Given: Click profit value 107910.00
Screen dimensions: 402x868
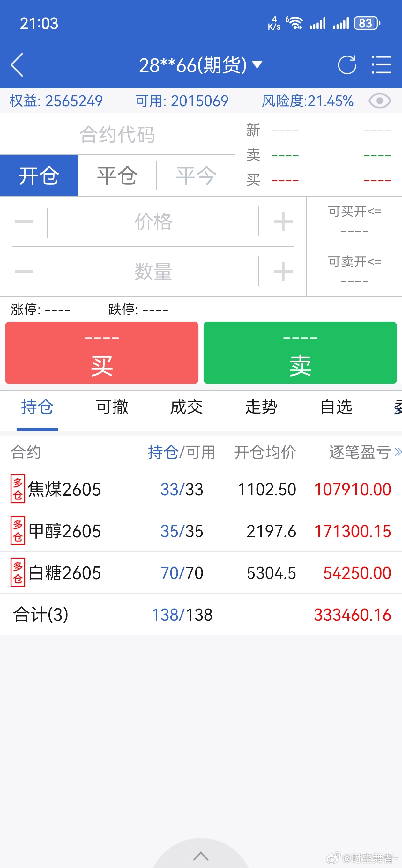Looking at the screenshot, I should [353, 489].
